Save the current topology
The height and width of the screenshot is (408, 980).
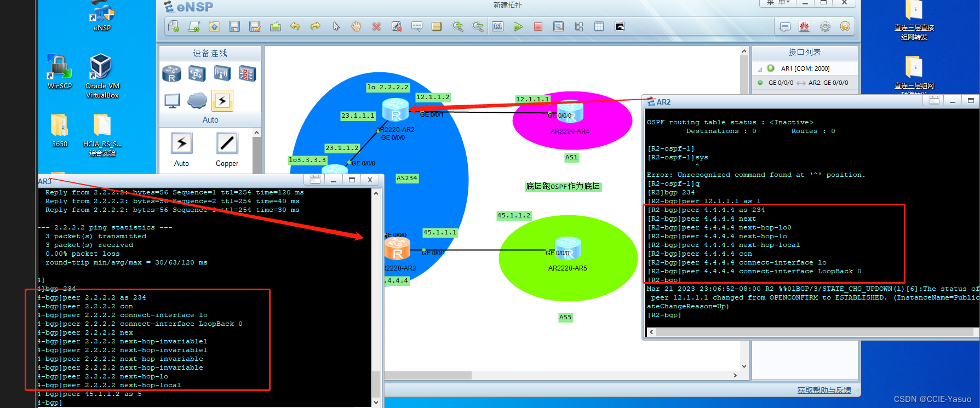click(234, 26)
